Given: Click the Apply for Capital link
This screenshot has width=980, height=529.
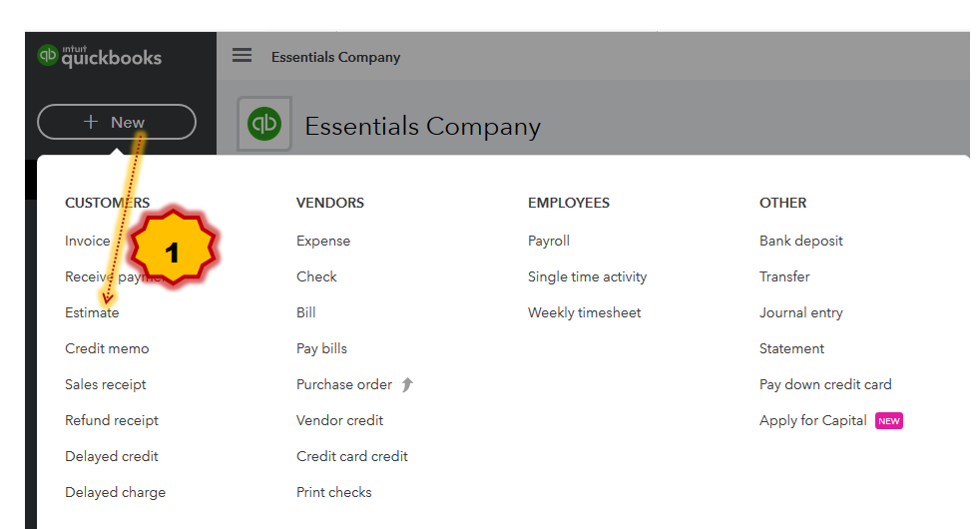Looking at the screenshot, I should click(x=813, y=420).
